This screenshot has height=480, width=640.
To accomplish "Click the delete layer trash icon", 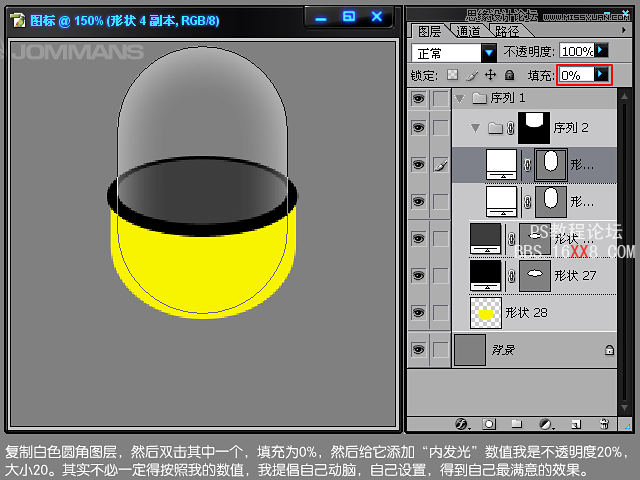I will click(x=604, y=424).
